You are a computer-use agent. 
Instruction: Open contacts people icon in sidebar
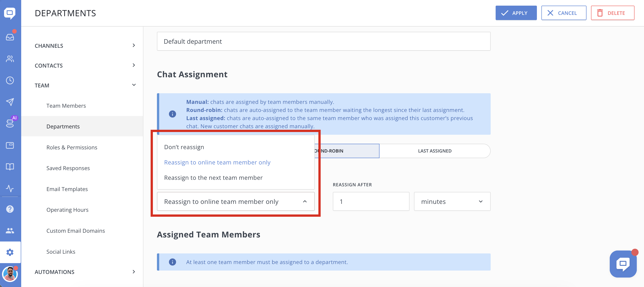click(x=10, y=59)
